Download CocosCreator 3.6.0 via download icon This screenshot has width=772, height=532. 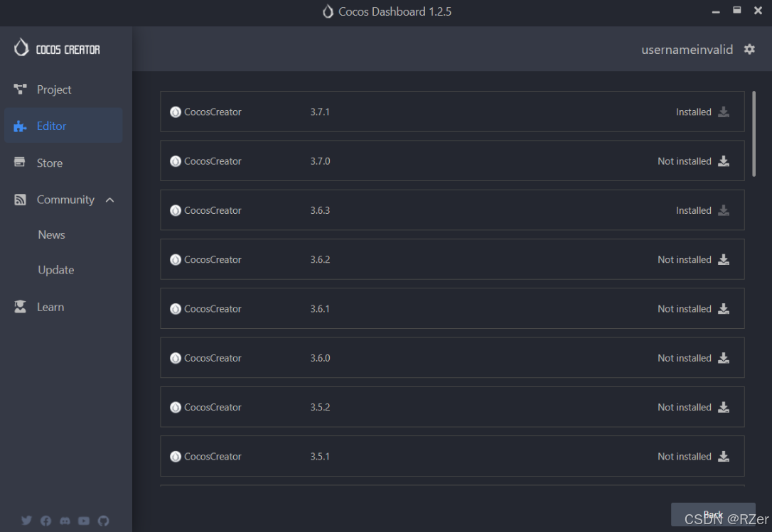pos(723,358)
